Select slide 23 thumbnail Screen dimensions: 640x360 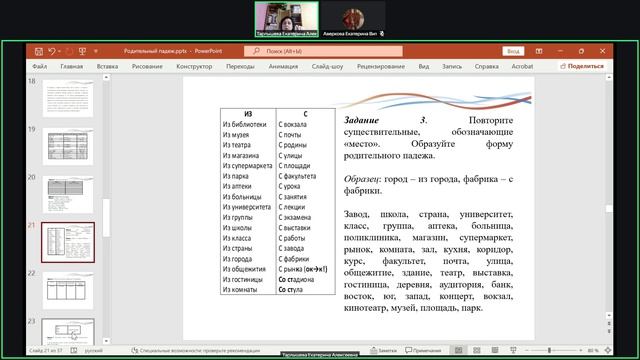(x=68, y=332)
